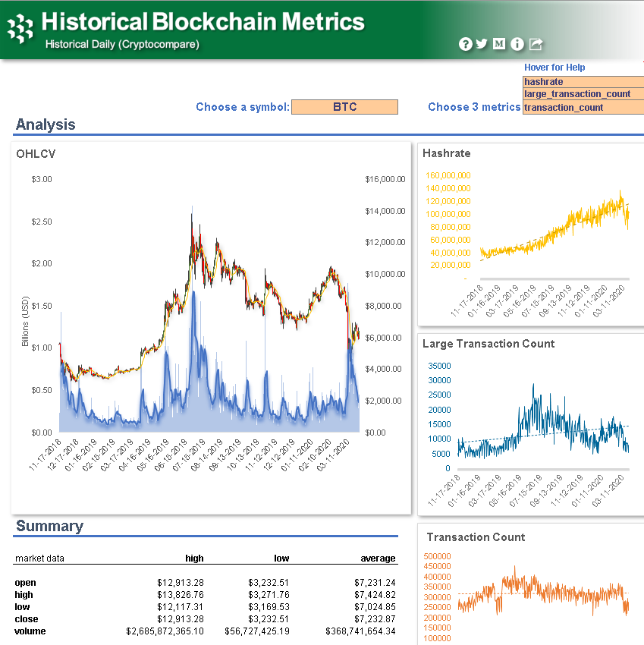Open the BTC symbol selector
Viewport: 644px width, 645px height.
click(x=344, y=107)
